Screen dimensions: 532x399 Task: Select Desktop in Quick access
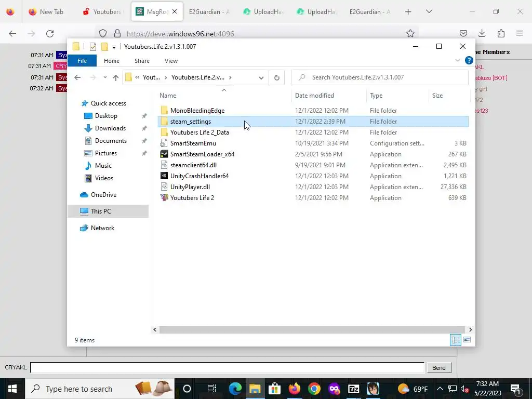point(106,116)
